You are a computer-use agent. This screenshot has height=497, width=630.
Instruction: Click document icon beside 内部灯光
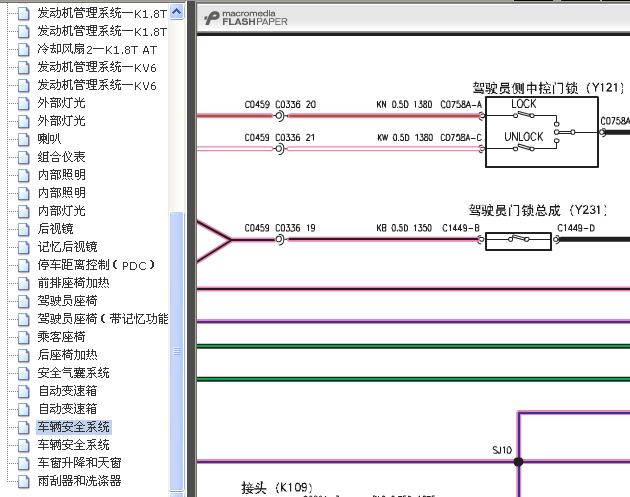(24, 211)
